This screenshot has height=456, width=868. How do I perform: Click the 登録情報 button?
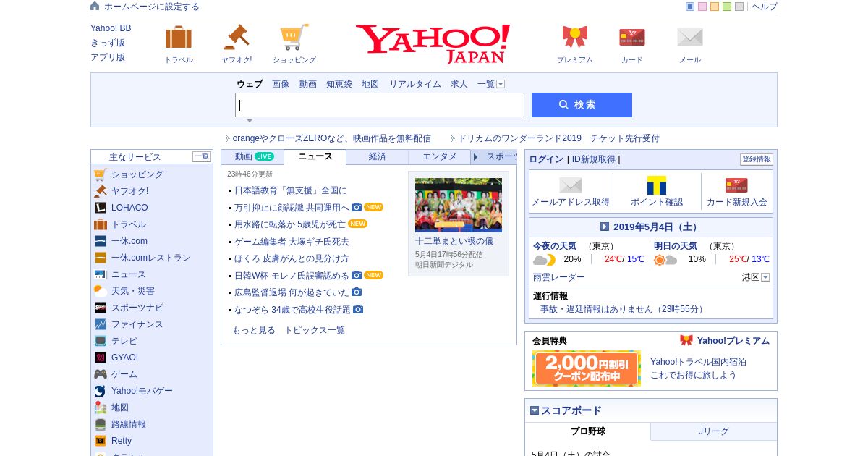[757, 159]
